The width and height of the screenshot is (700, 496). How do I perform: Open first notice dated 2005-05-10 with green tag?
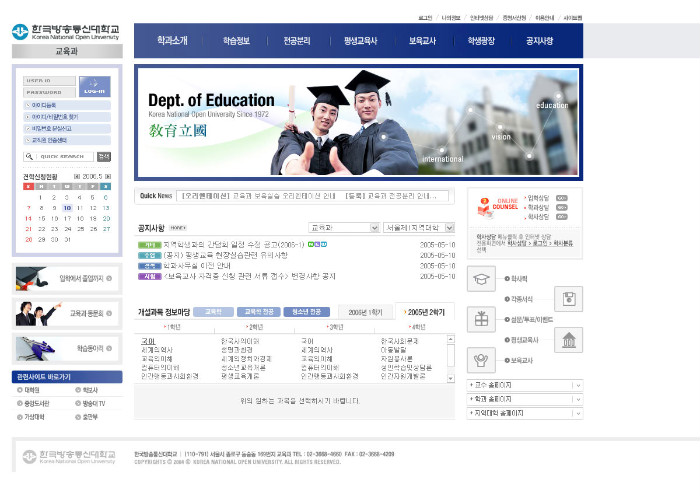coord(233,245)
